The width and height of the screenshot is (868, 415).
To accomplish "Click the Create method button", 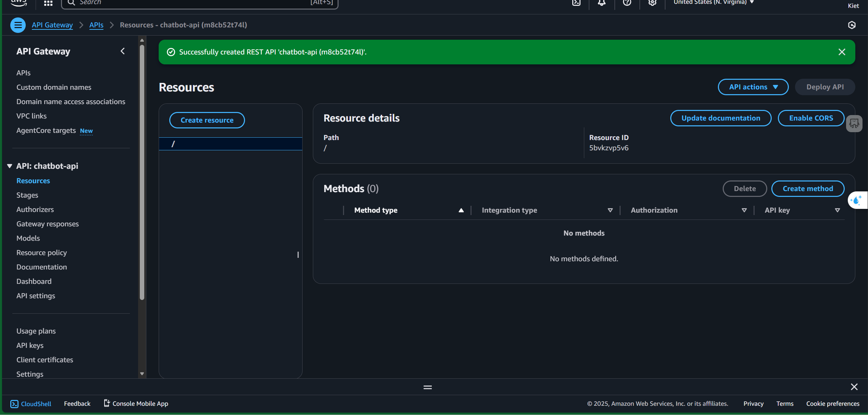I will click(807, 189).
